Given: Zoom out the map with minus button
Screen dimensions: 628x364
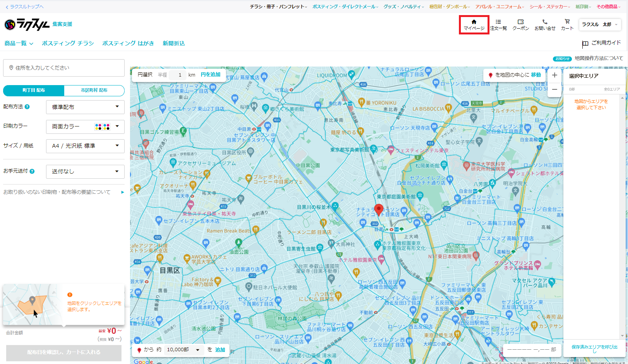Looking at the screenshot, I should (554, 89).
